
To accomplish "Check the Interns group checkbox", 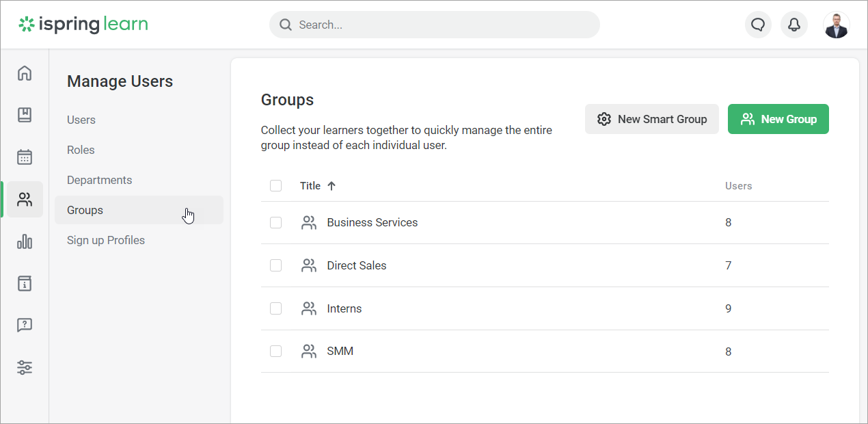I will coord(276,308).
